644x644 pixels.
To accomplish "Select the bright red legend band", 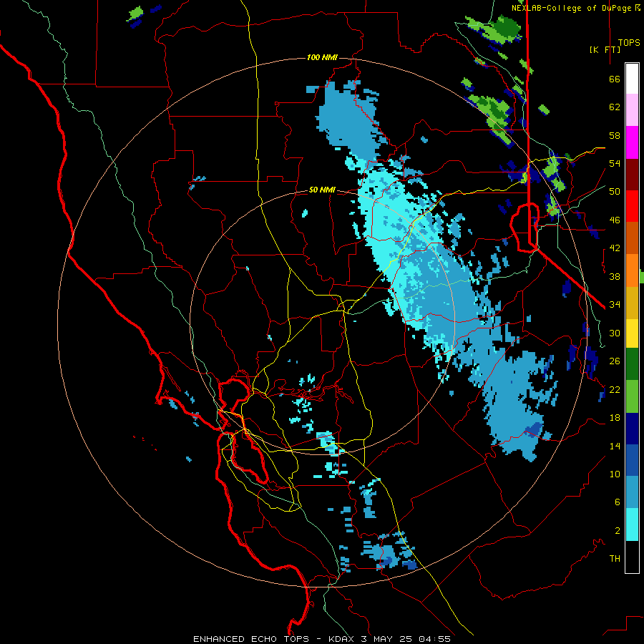I will (632, 206).
